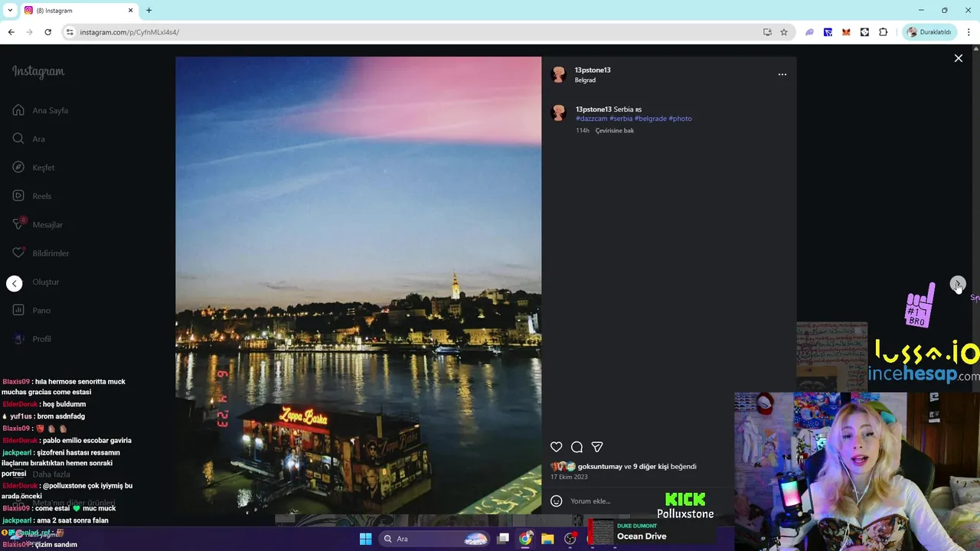Bookmark this page star icon
Screen dimensions: 980x551
coord(784,32)
